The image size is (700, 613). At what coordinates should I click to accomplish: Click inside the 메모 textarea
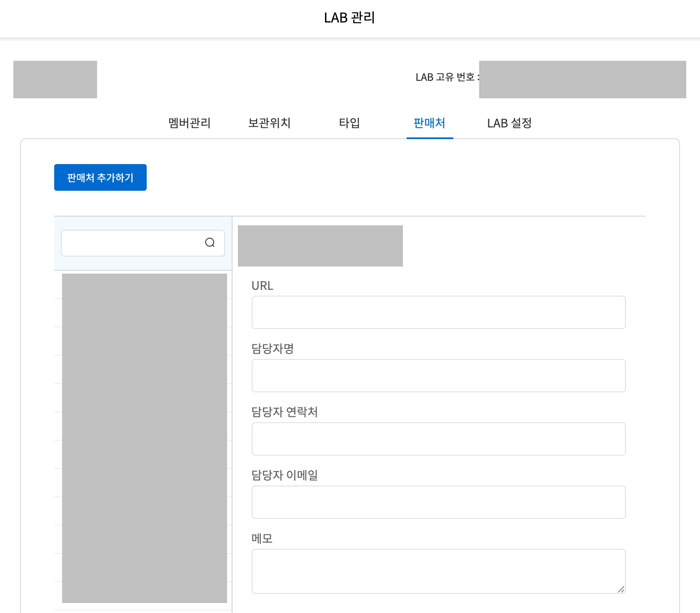pos(439,571)
